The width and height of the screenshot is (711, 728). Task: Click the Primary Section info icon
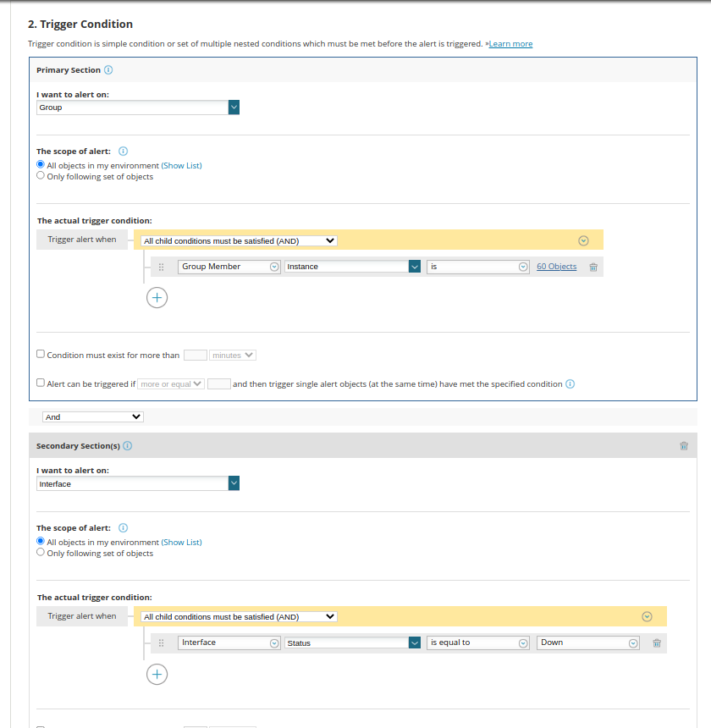pyautogui.click(x=108, y=70)
